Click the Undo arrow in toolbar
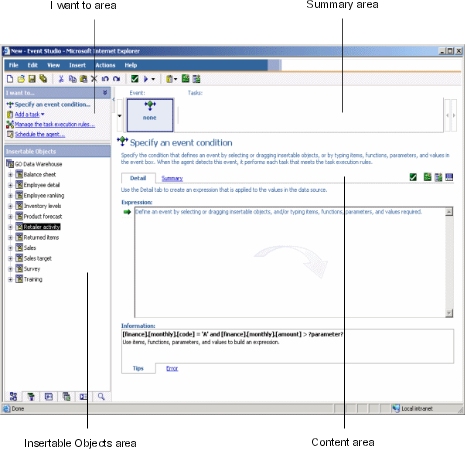 (105, 79)
